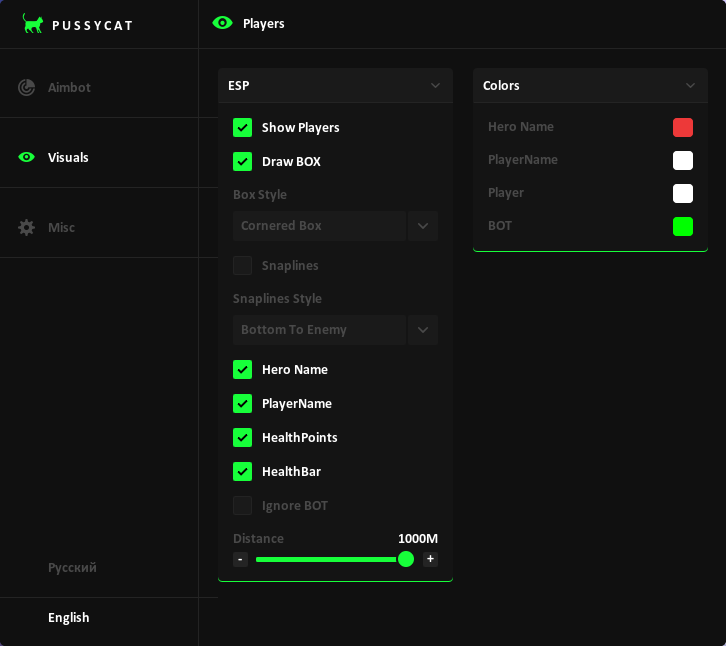726x646 pixels.
Task: Collapse the Colors panel using its chevron
Action: [x=690, y=86]
